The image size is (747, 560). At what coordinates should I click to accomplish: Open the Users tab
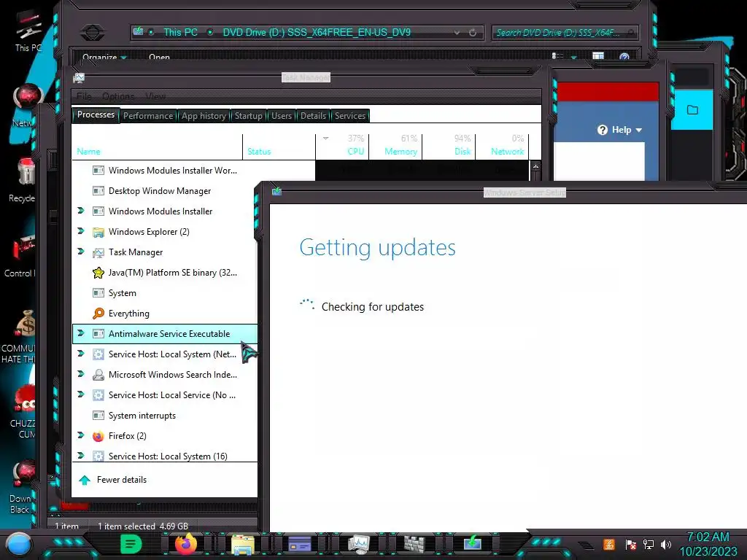click(282, 116)
